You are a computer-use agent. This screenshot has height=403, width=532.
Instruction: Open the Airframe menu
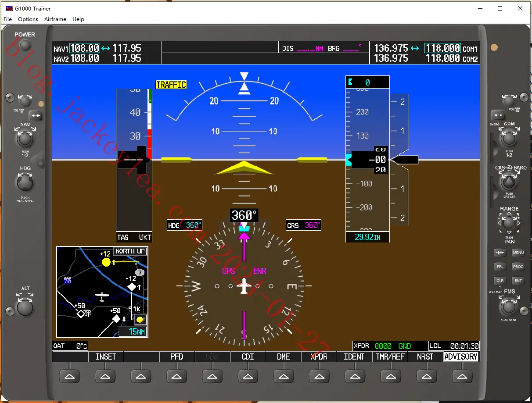point(55,19)
